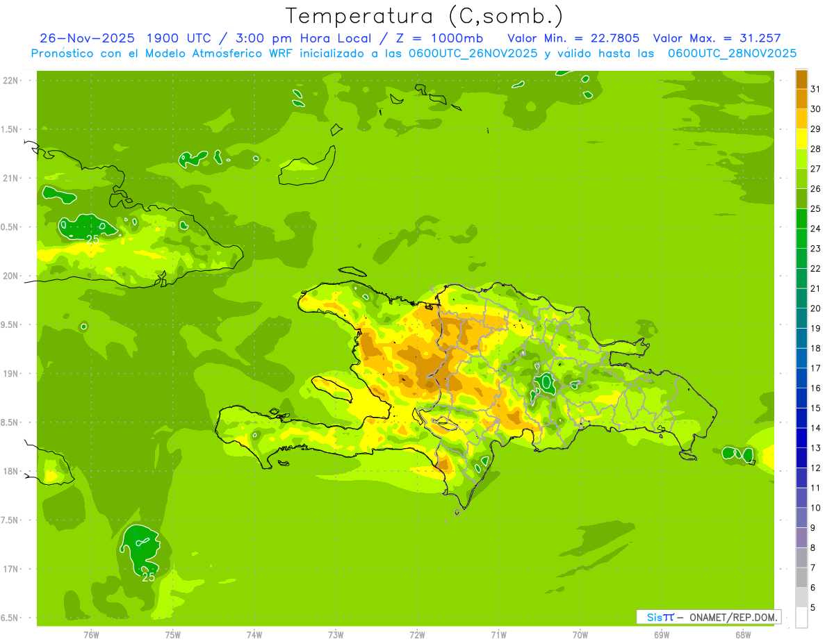Click the 'SisTT – ONAMET/REP.DOM.' credit label

[x=709, y=617]
